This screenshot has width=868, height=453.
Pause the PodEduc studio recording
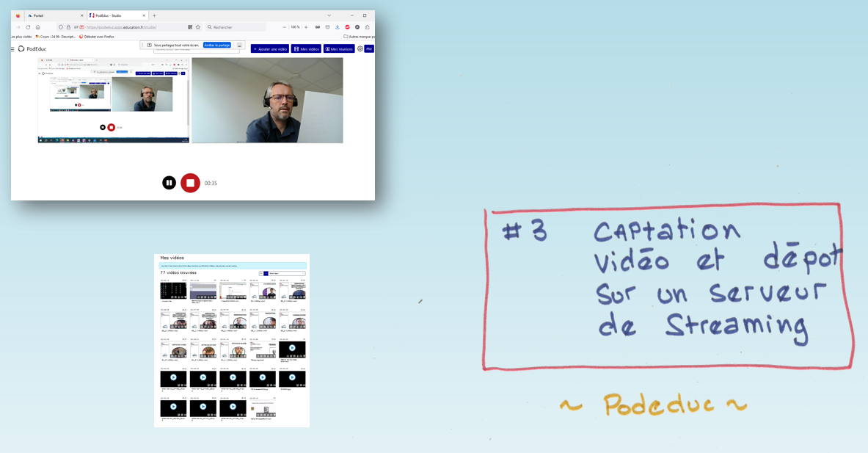[169, 183]
